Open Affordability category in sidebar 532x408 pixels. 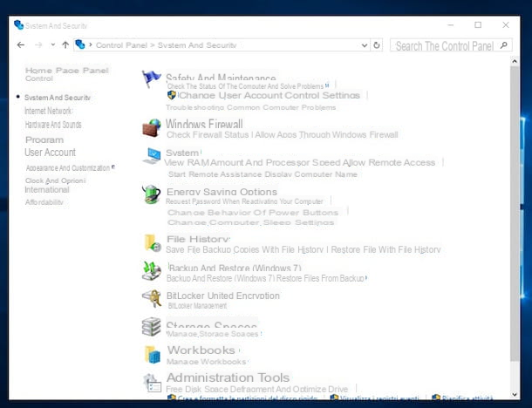point(44,202)
